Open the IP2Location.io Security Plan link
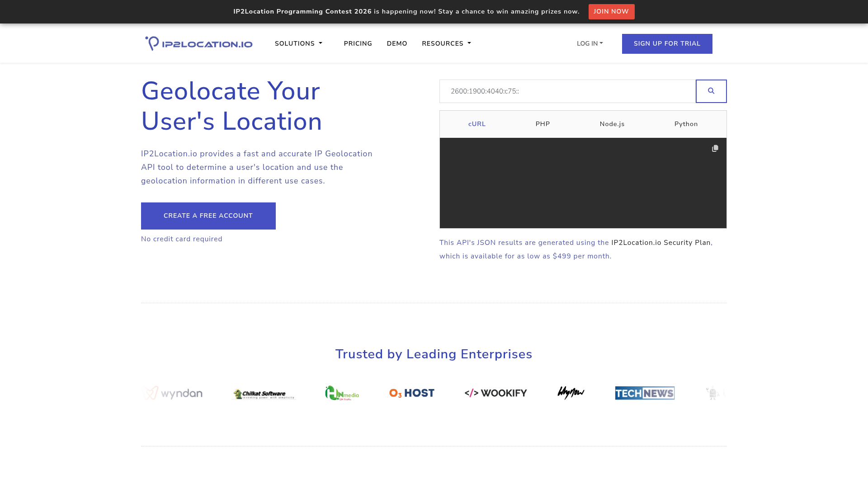The height and width of the screenshot is (488, 868). (661, 243)
